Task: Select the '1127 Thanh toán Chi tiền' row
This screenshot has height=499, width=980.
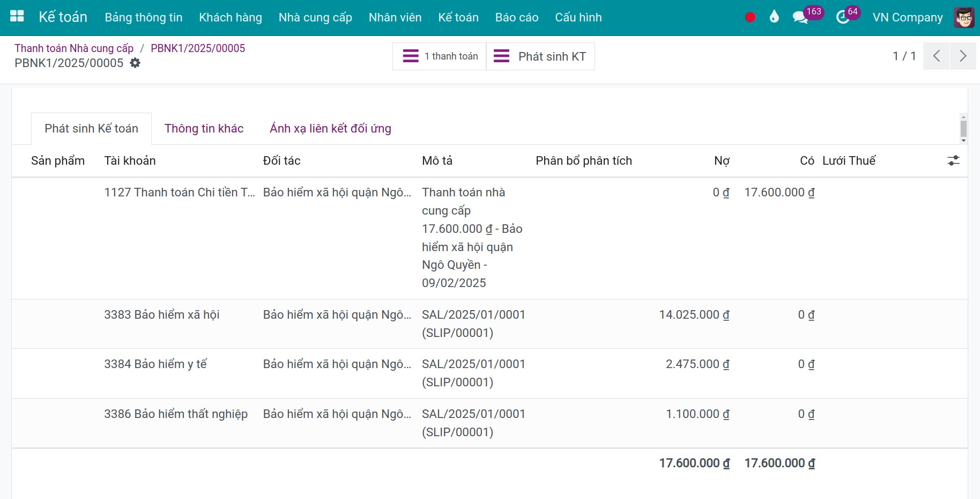Action: 489,238
